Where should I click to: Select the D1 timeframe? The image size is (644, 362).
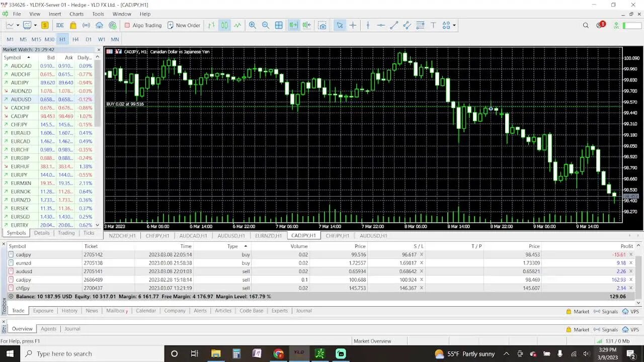click(89, 39)
